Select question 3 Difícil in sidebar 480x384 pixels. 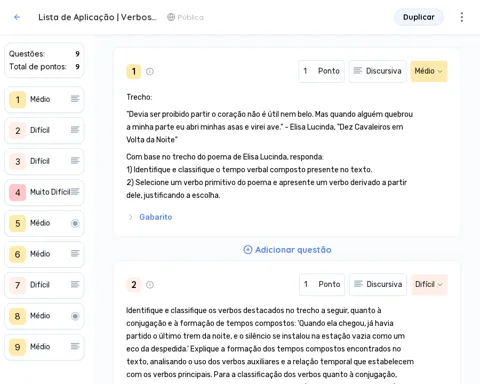point(44,161)
